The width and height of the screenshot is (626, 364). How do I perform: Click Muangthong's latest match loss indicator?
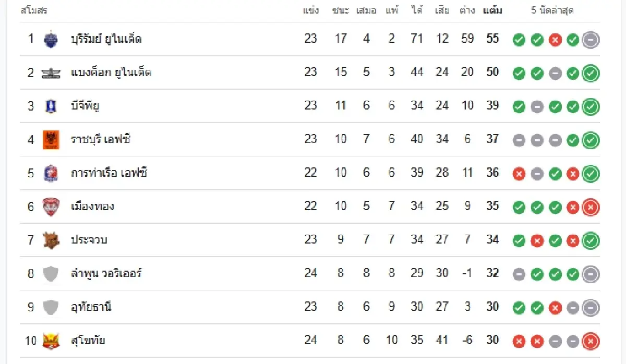[x=591, y=207]
